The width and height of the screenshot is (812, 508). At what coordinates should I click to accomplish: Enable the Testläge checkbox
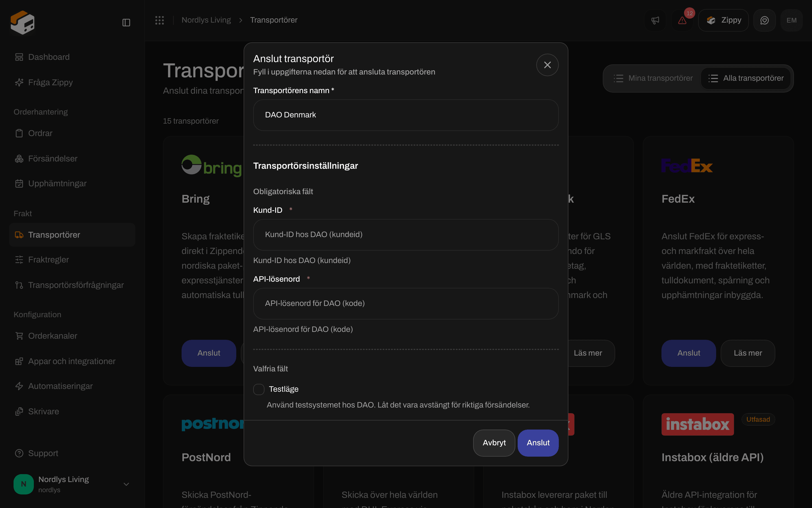coord(259,389)
